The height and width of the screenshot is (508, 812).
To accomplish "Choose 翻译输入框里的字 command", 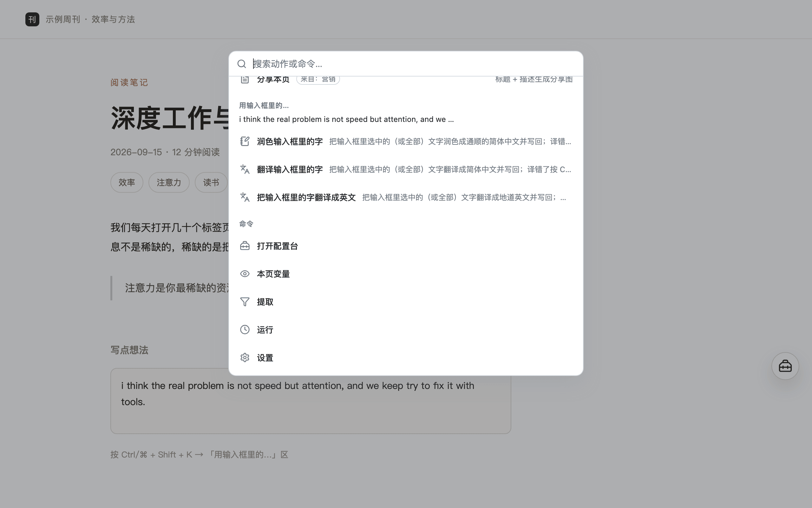I will [x=406, y=169].
